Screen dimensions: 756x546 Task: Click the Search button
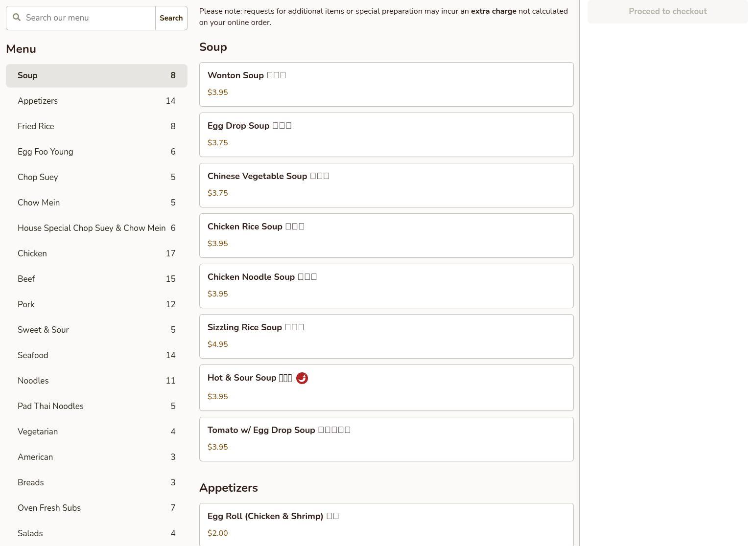(x=171, y=18)
